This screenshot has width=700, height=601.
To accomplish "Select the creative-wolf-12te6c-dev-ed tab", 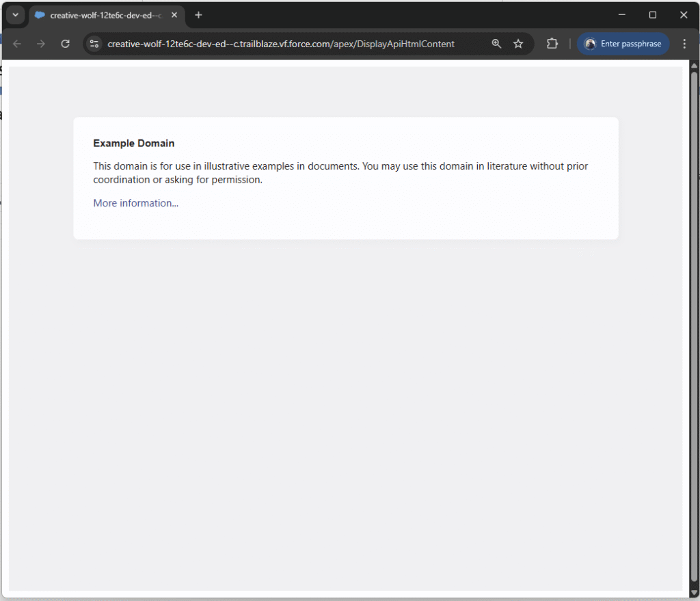I will click(x=105, y=15).
